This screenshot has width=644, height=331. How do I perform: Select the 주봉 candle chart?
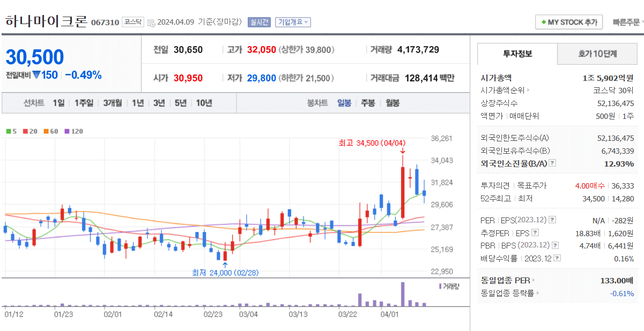point(368,103)
